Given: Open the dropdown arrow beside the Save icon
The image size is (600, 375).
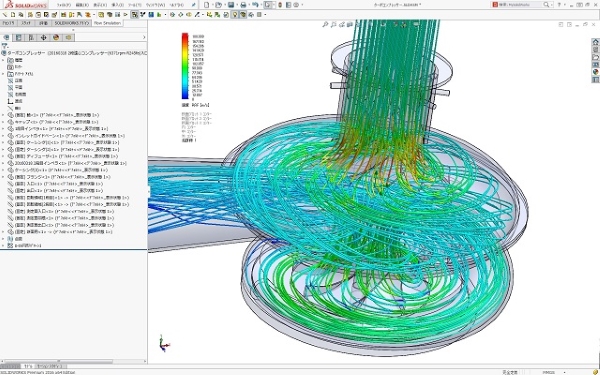Looking at the screenshot, I should click(236, 5).
